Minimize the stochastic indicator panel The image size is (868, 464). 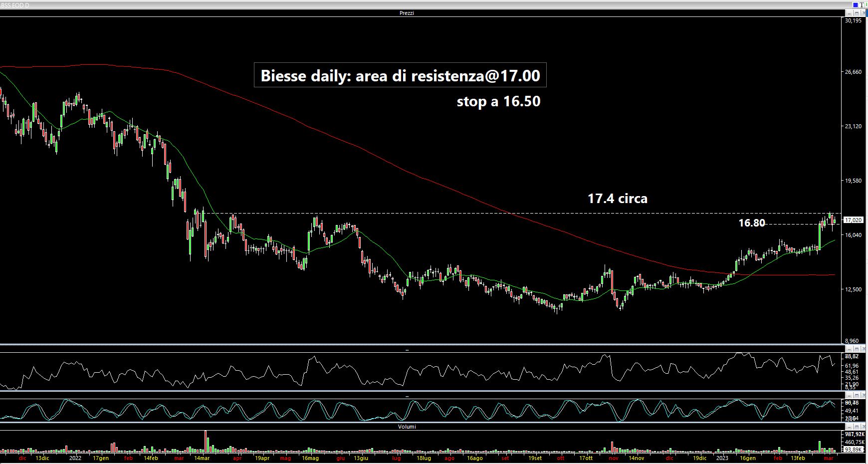tap(849, 395)
